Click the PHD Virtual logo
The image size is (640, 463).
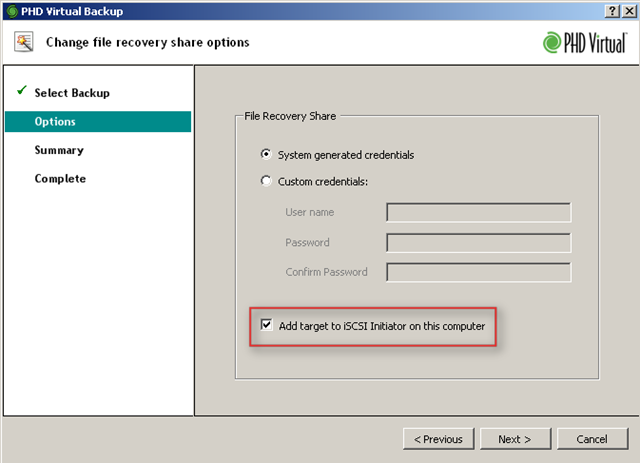tap(584, 42)
